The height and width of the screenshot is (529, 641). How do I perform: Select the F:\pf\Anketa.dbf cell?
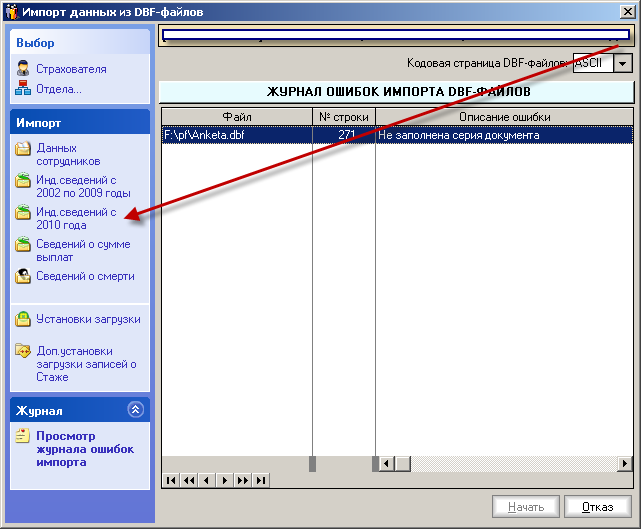[237, 135]
